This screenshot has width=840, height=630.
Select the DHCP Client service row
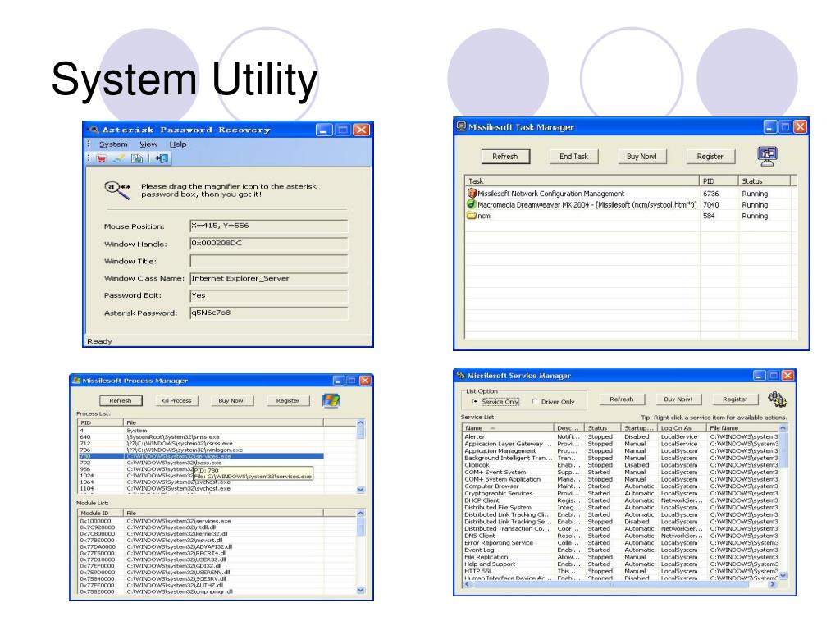(620, 500)
